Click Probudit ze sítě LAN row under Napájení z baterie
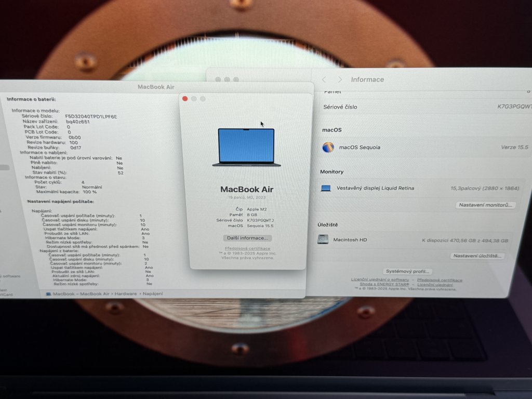This screenshot has width=532, height=399. point(101,272)
